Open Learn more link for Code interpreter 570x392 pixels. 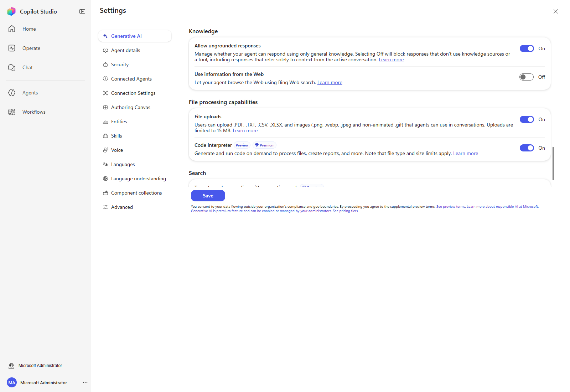pyautogui.click(x=466, y=154)
